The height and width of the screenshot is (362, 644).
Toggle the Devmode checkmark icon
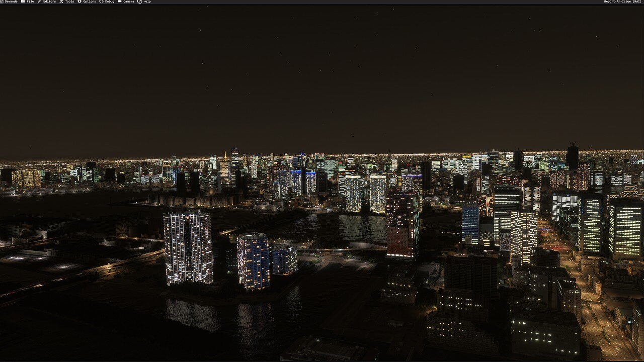tap(2, 2)
